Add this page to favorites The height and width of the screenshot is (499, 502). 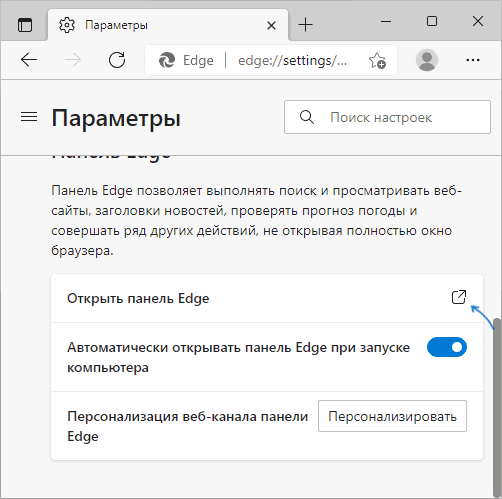point(377,60)
